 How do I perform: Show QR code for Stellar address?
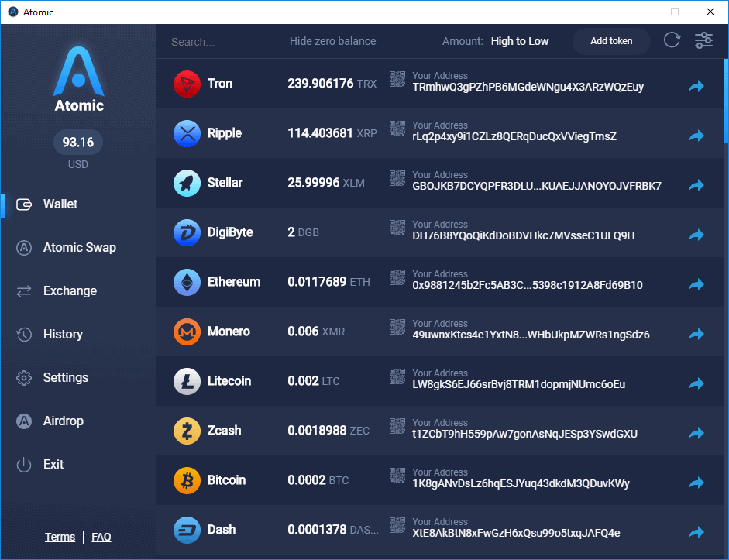[397, 178]
